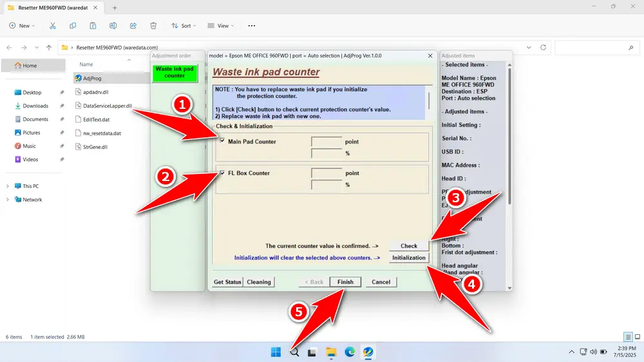Click the Adjusted items panel scrollbar

click(x=509, y=129)
